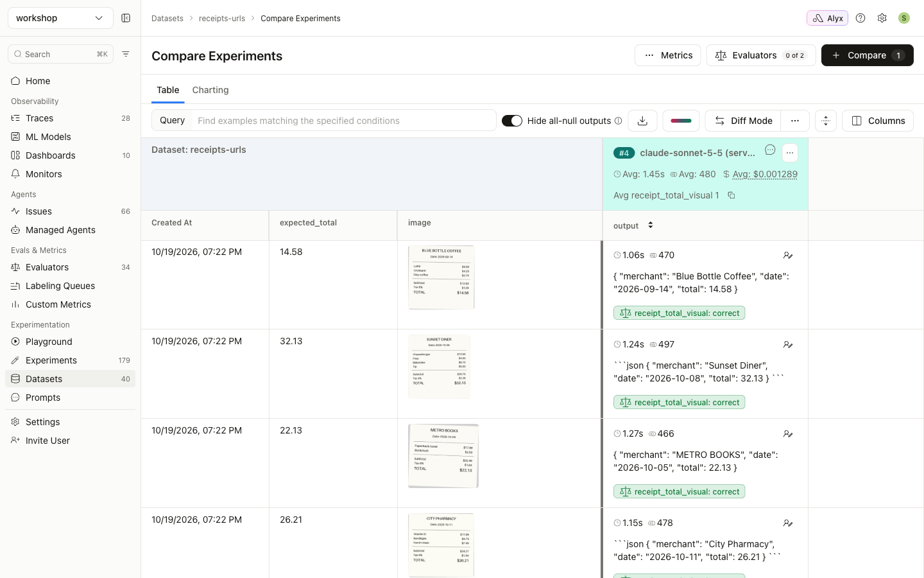This screenshot has width=924, height=578.
Task: Open the help question-mark icon
Action: pos(860,18)
